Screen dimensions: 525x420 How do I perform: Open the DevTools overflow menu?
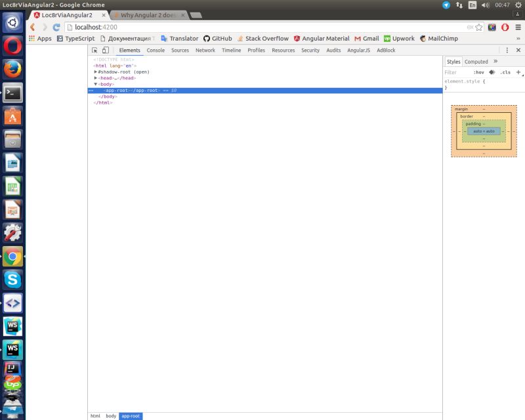point(508,50)
